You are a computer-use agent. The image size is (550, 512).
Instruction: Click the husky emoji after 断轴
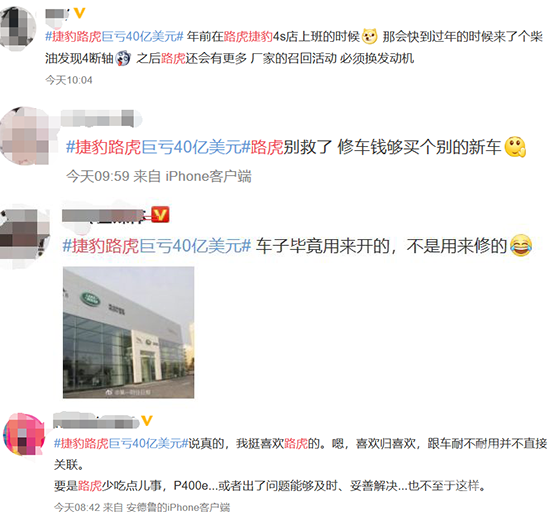(123, 58)
